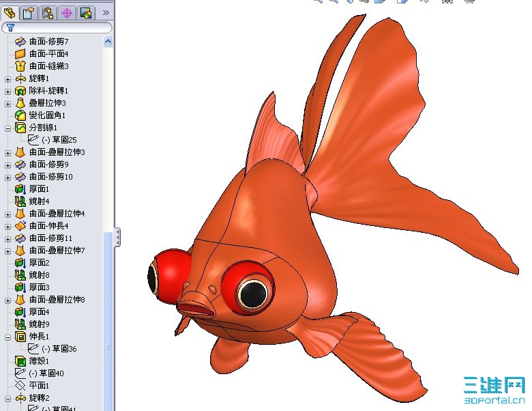
Task: Expand the 曲面-伸長4 node
Action: (8, 227)
